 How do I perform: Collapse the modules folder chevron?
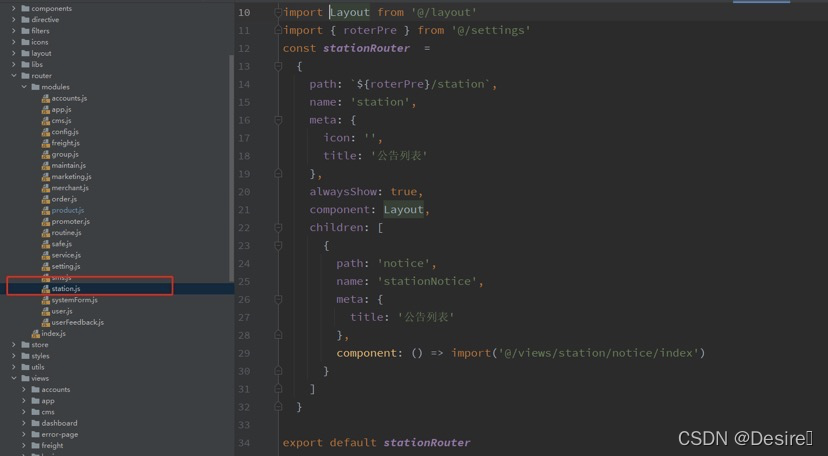24,87
